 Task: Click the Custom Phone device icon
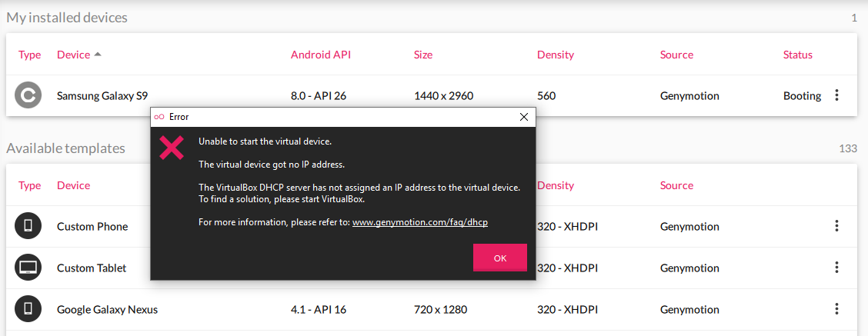(x=28, y=226)
